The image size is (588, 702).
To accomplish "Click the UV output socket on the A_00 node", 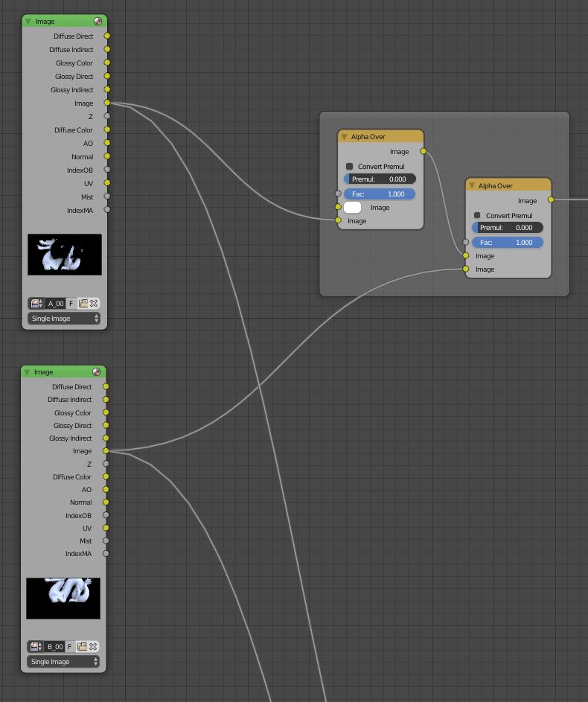I will [107, 183].
